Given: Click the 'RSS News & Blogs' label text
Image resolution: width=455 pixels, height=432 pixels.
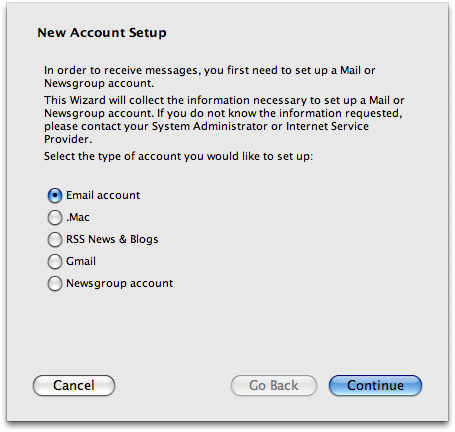Looking at the screenshot, I should click(112, 239).
